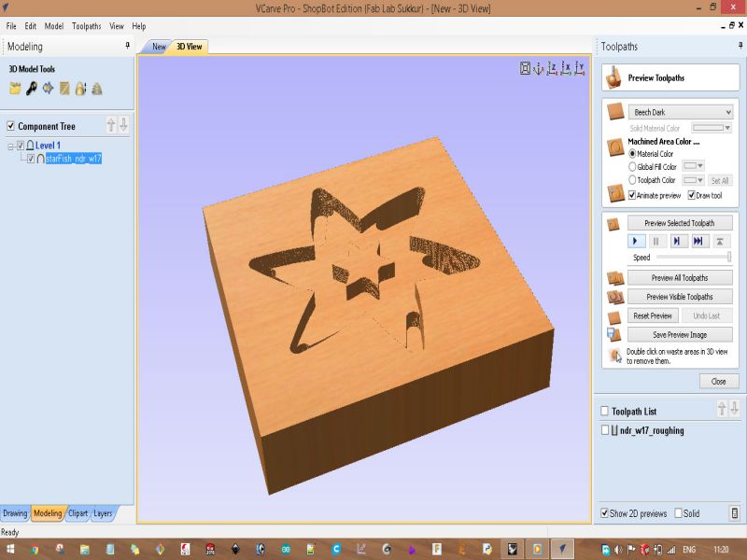Toggle Animate preview checkbox
This screenshot has height=560, width=747.
(x=632, y=195)
